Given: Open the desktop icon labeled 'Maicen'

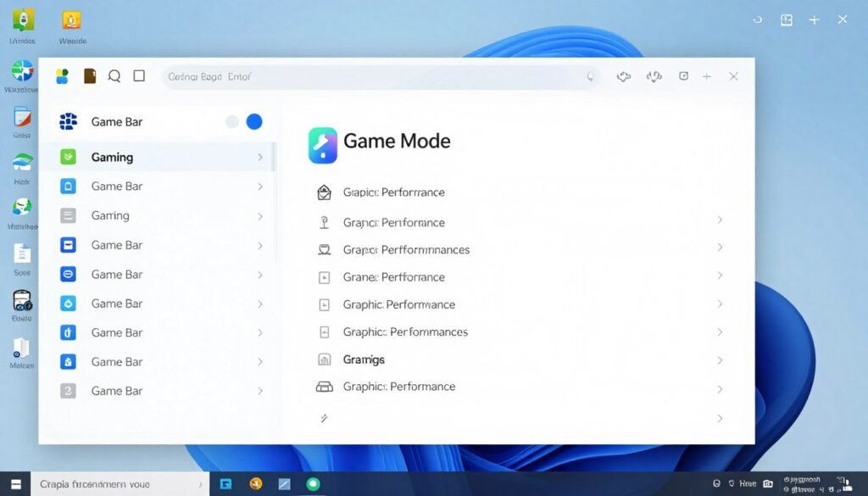Looking at the screenshot, I should coord(21,348).
